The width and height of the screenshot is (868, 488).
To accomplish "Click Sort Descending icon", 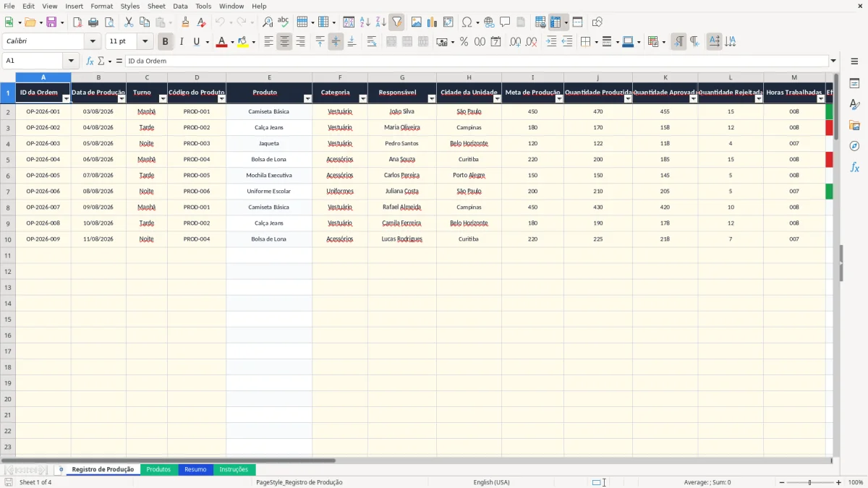I will [381, 22].
